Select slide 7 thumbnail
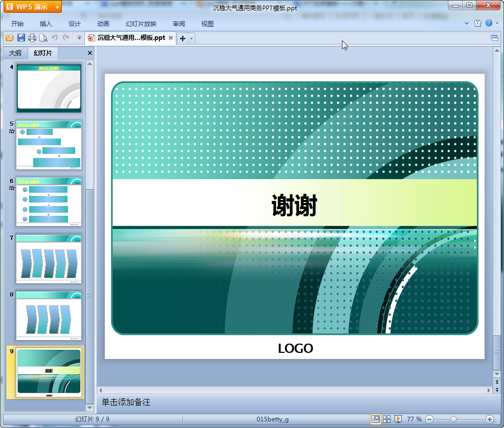 [x=49, y=259]
